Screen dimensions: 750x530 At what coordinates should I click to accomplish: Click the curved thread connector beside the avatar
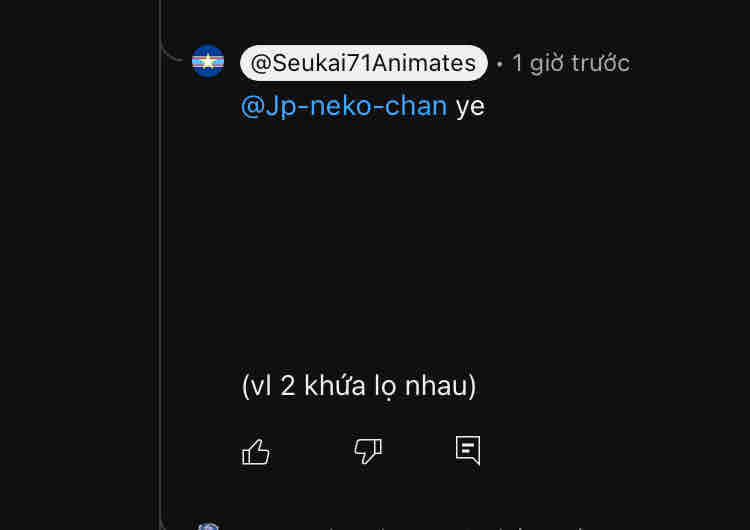click(x=172, y=52)
